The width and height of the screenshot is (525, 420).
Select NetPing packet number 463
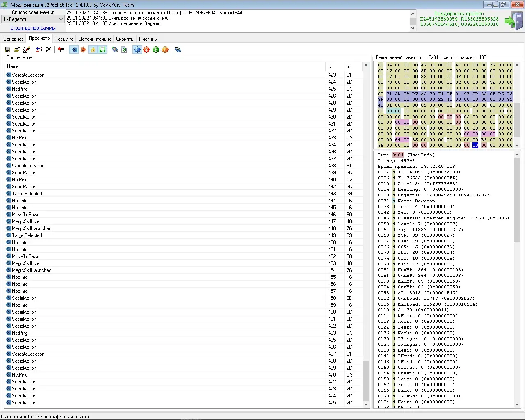pyautogui.click(x=184, y=333)
